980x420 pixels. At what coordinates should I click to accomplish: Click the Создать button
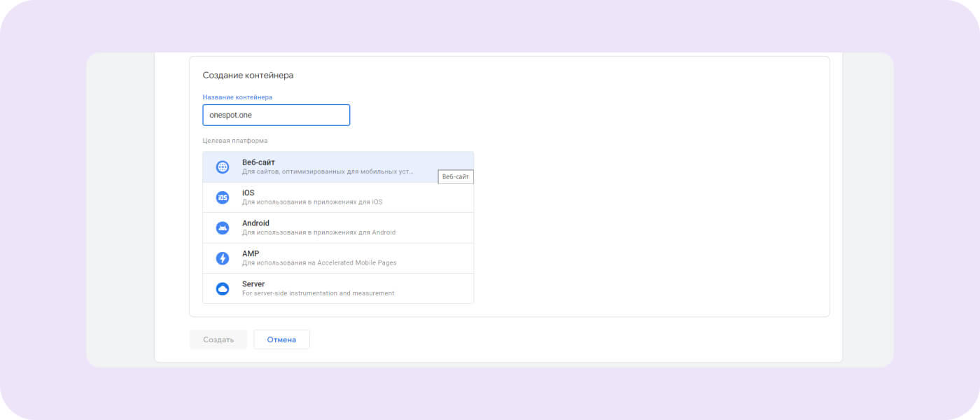pos(218,339)
